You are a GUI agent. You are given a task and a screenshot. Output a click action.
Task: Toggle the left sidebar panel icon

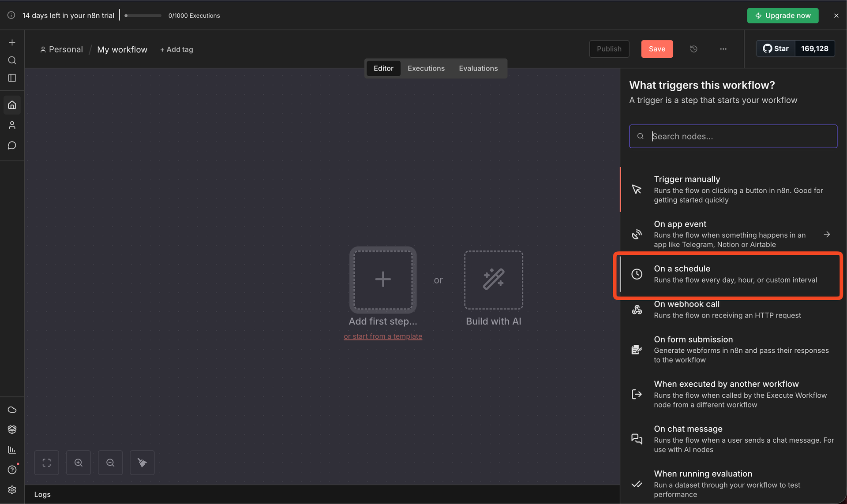[x=12, y=78]
